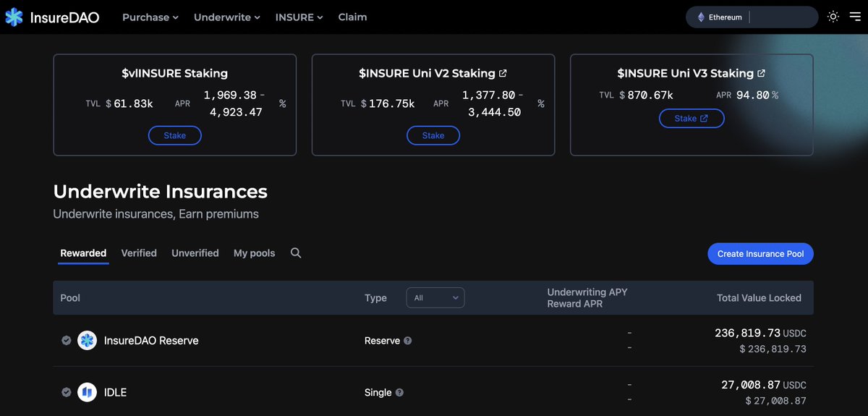Open the $INSURE Uni V3 Staking title link
The width and height of the screenshot is (868, 416).
click(x=691, y=73)
